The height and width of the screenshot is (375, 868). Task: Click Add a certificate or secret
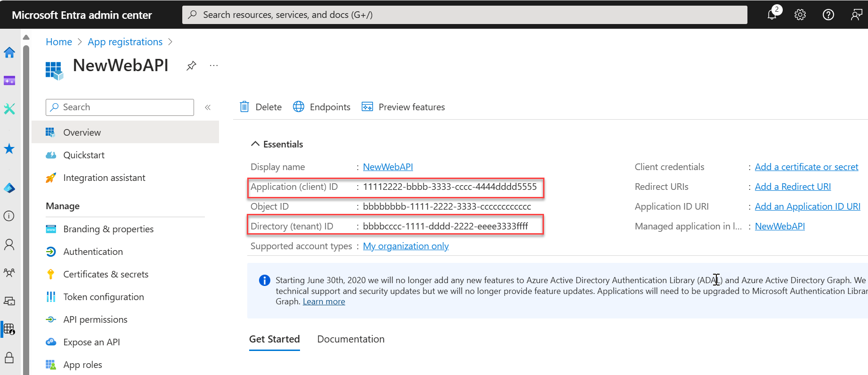807,167
